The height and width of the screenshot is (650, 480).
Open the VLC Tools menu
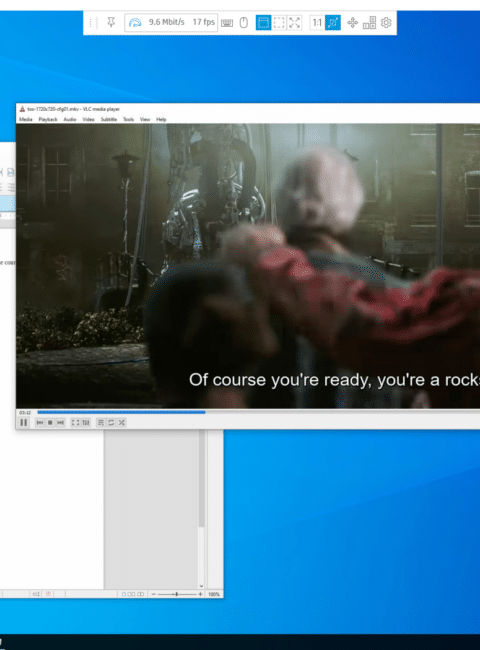click(128, 119)
